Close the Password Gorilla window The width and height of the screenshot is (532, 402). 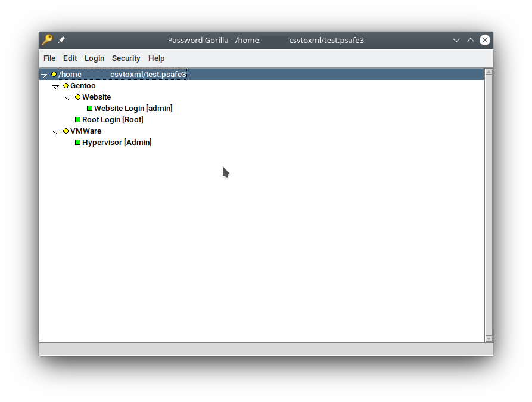[x=485, y=40]
